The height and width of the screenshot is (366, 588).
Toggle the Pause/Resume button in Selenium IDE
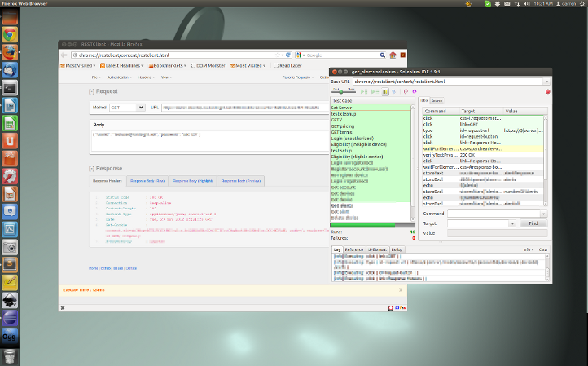click(x=385, y=91)
